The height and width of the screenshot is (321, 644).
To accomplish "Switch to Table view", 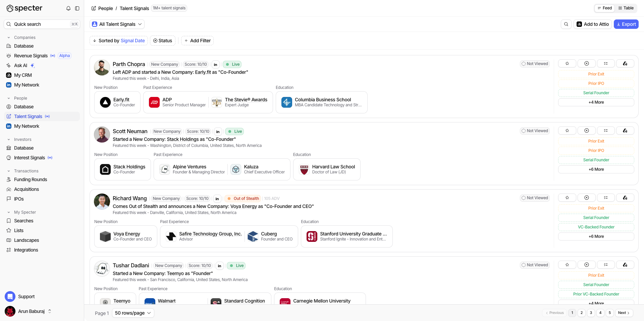I will click(x=626, y=8).
